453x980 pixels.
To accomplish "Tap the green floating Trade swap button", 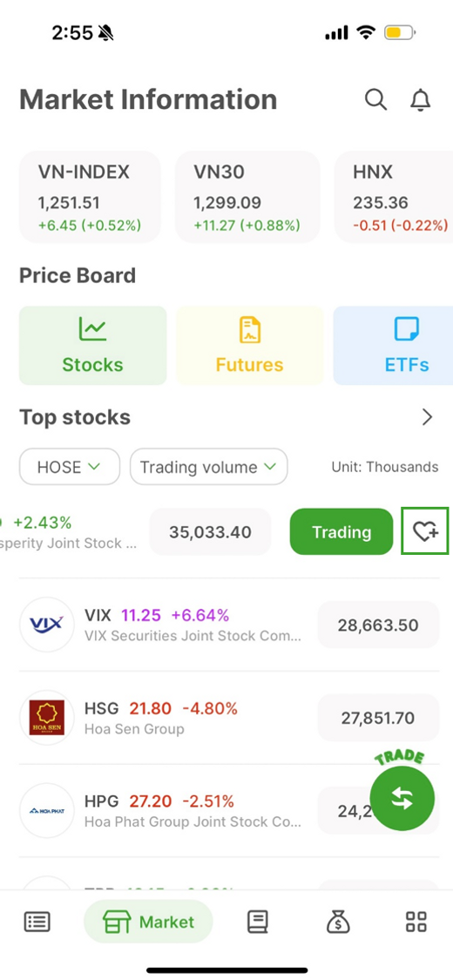I will click(x=402, y=799).
